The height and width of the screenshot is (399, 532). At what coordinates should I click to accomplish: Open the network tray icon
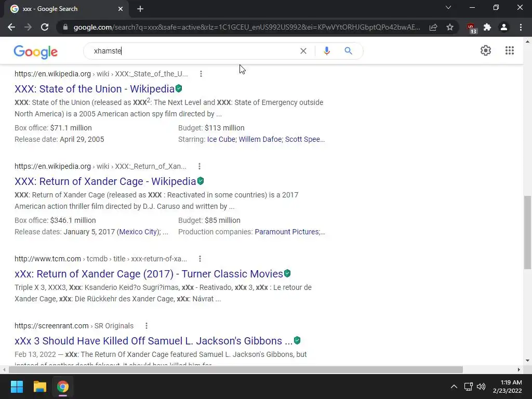coord(469,387)
